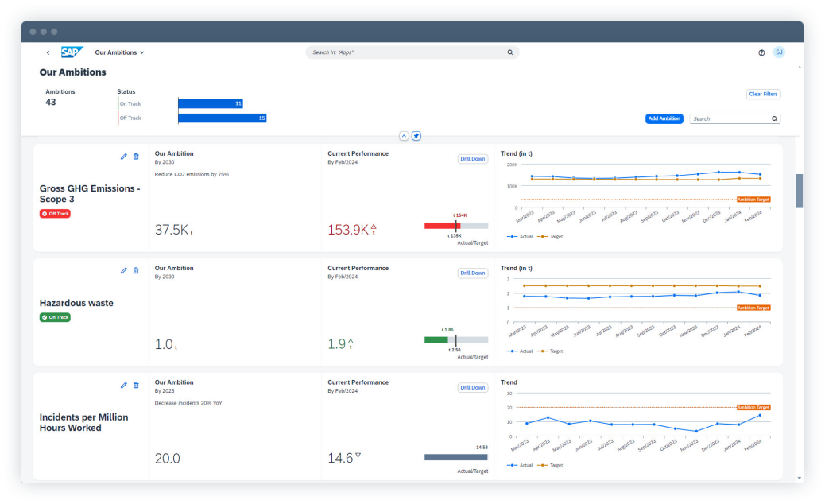Edit the Gross GHG Emissions Scope 3 ambition
825x504 pixels.
pyautogui.click(x=124, y=157)
